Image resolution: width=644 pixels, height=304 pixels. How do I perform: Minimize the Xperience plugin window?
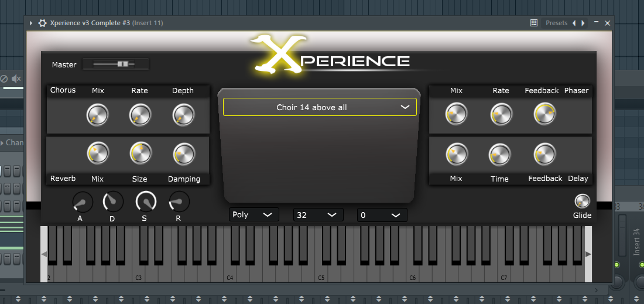[x=597, y=22]
